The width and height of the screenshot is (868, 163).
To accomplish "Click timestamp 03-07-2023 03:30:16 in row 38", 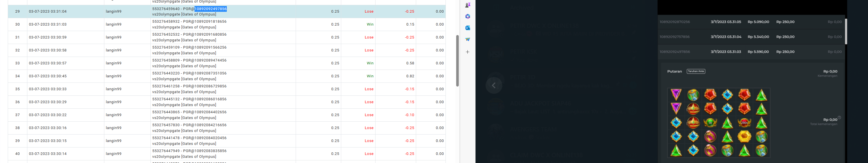I will [48, 128].
